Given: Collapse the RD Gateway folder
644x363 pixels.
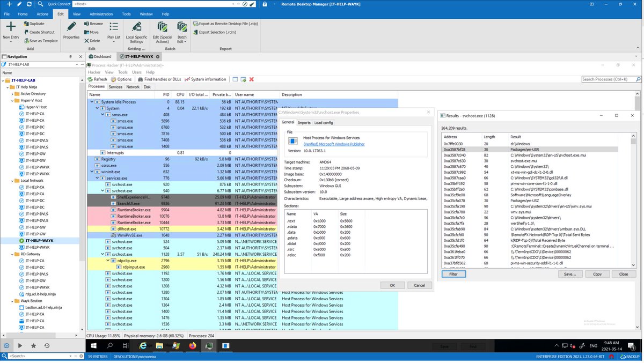Looking at the screenshot, I should (11, 254).
